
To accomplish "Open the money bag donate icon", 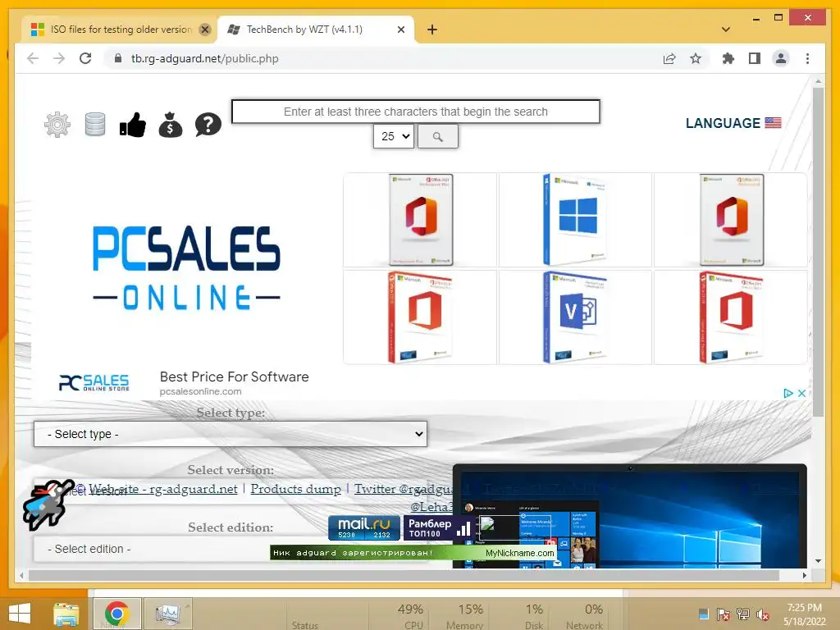I will [171, 125].
